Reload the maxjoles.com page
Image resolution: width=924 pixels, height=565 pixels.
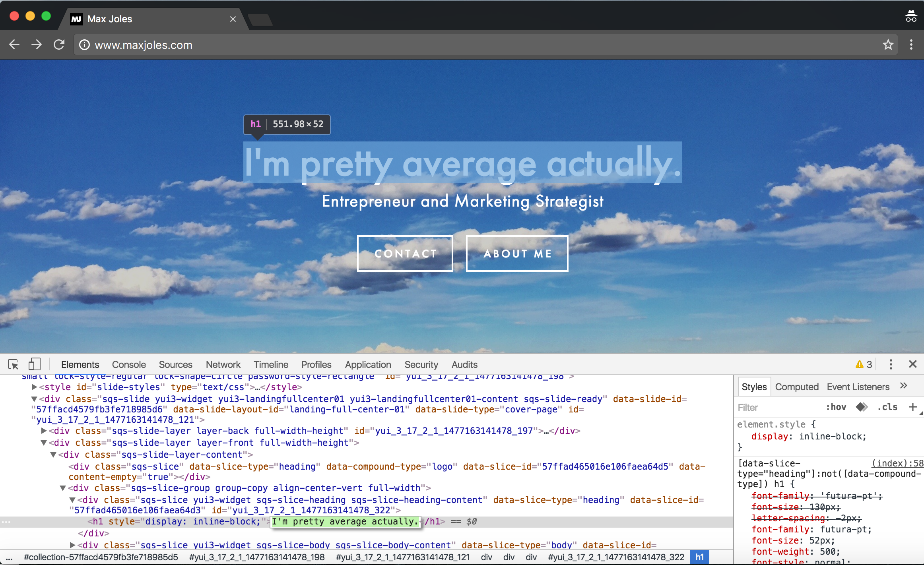point(59,45)
